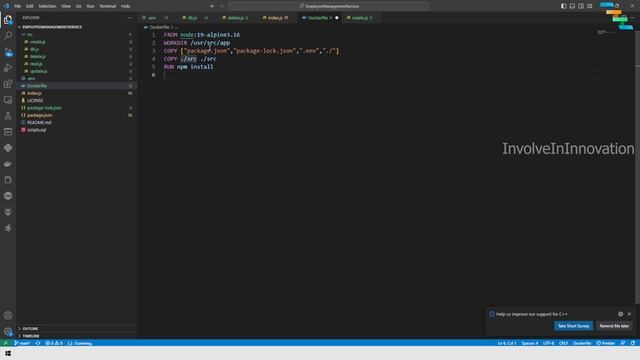
Task: Open notification settings gear in C++ survey toast
Action: [620, 314]
